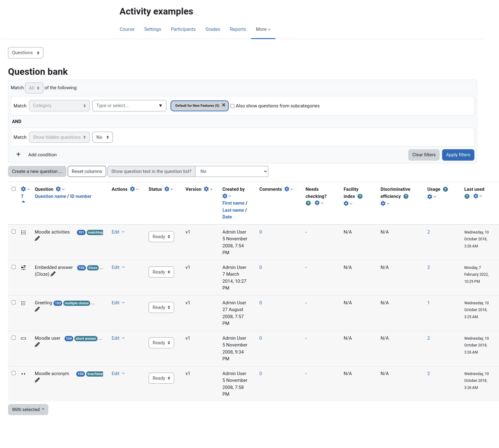
Task: Enable Also show questions from subcategories
Action: point(233,106)
